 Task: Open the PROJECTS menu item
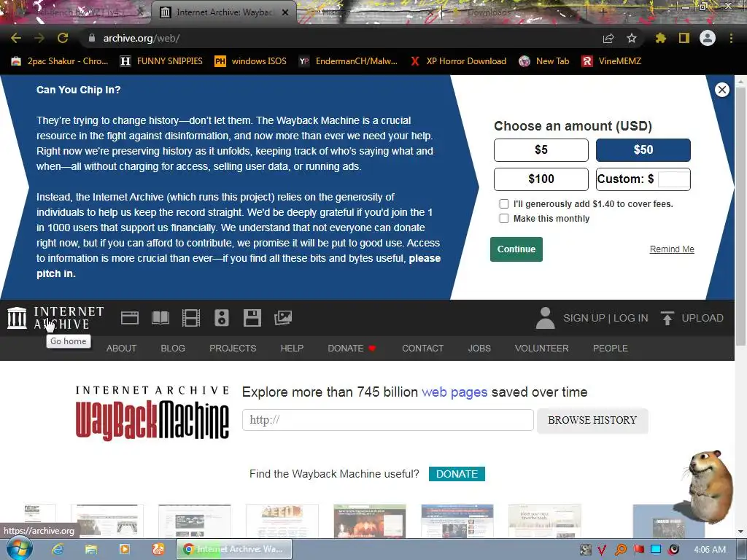click(233, 348)
